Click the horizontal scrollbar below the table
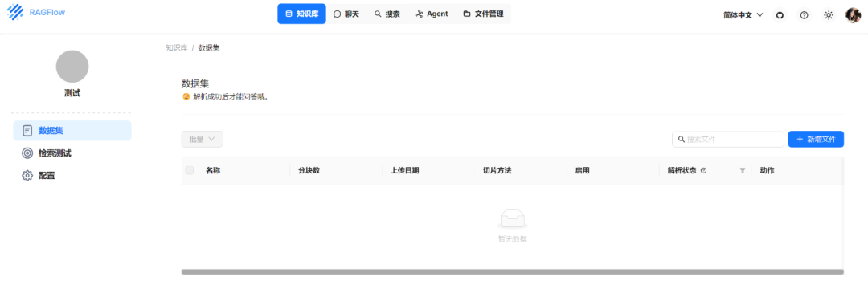Screen dimensions: 868x297 point(513,271)
